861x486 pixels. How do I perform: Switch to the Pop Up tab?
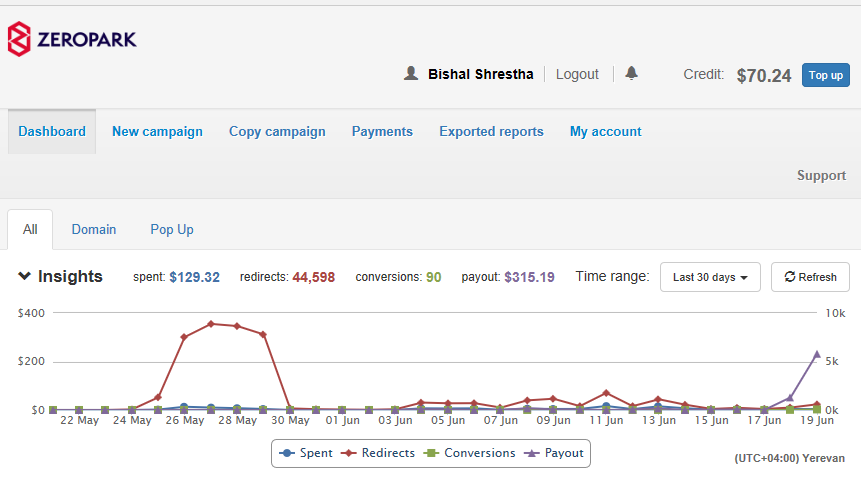point(172,229)
